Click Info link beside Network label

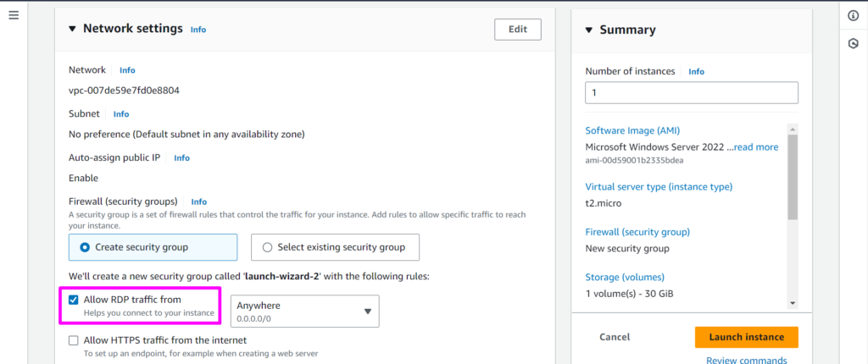pyautogui.click(x=127, y=70)
